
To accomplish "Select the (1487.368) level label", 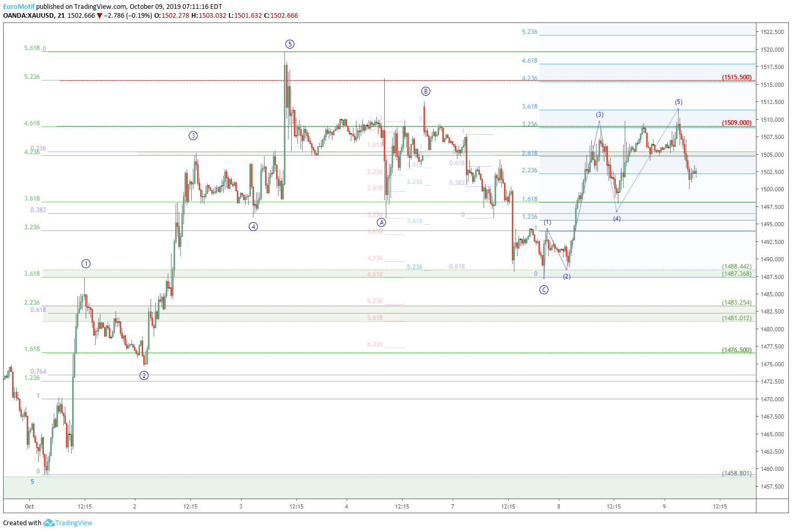I will 737,273.
